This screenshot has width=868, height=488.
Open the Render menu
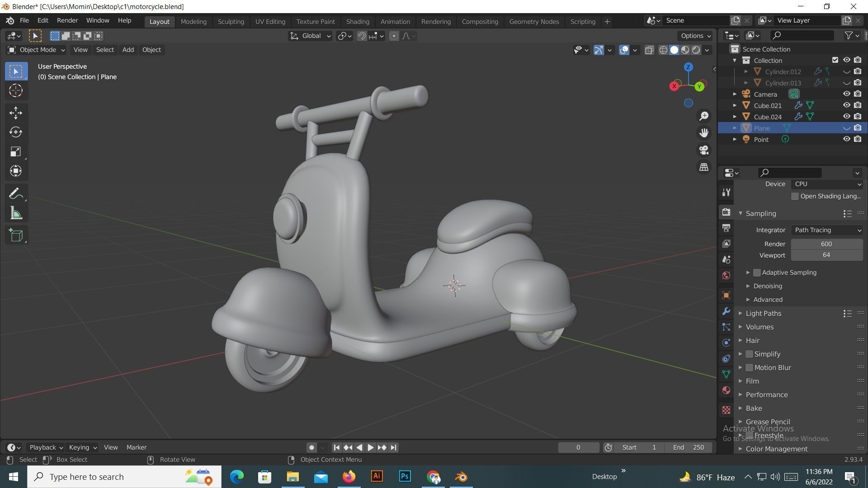(x=67, y=21)
